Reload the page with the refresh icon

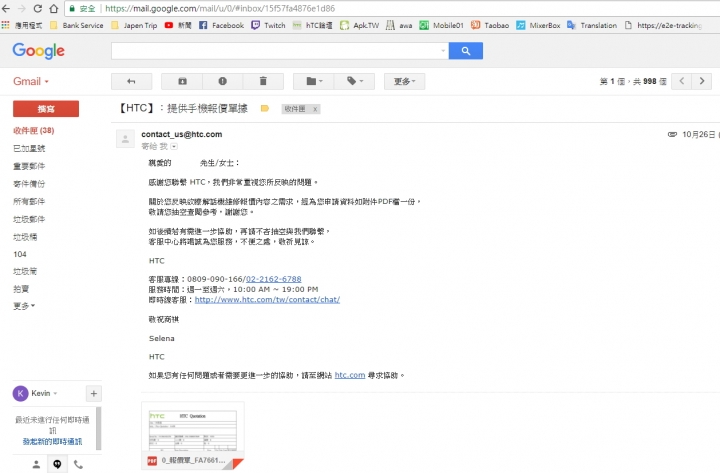click(38, 9)
